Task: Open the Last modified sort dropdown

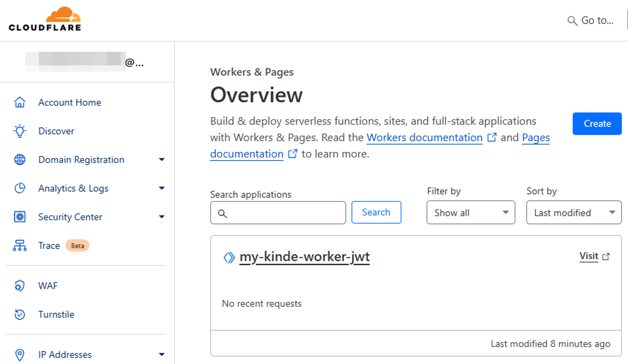Action: point(574,213)
